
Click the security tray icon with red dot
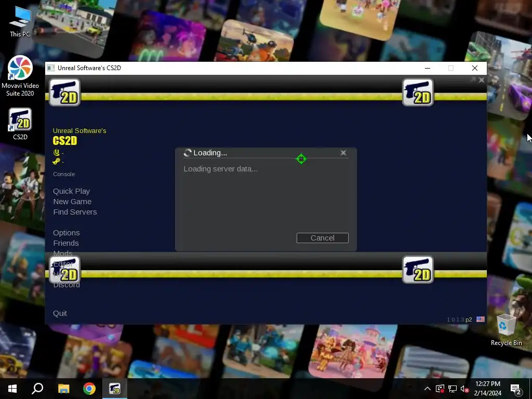pyautogui.click(x=440, y=389)
